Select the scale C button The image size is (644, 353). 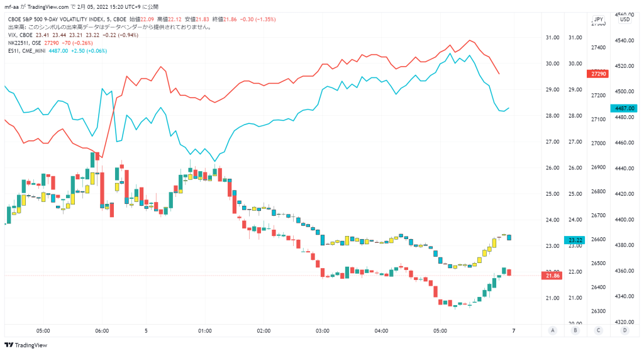pyautogui.click(x=599, y=330)
